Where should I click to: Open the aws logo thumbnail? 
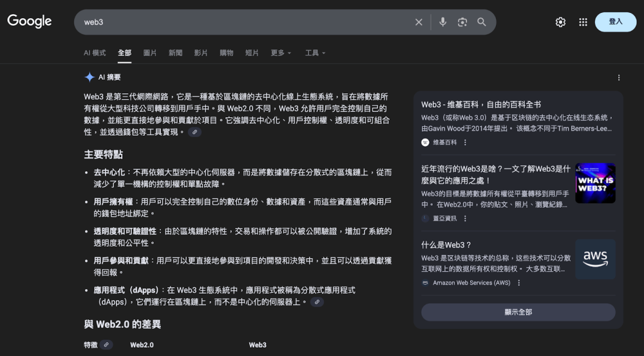pyautogui.click(x=595, y=259)
